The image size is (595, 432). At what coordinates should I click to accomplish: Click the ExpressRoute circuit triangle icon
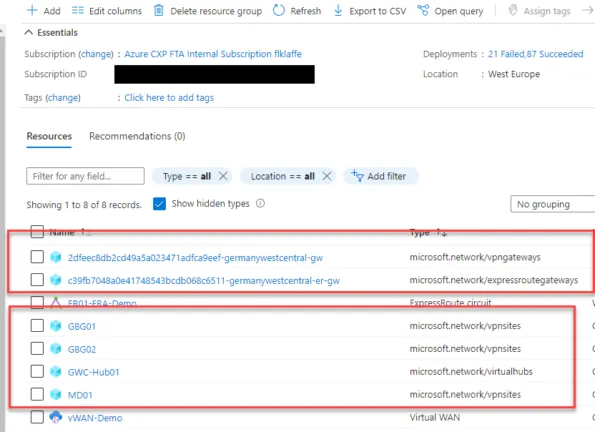point(56,303)
